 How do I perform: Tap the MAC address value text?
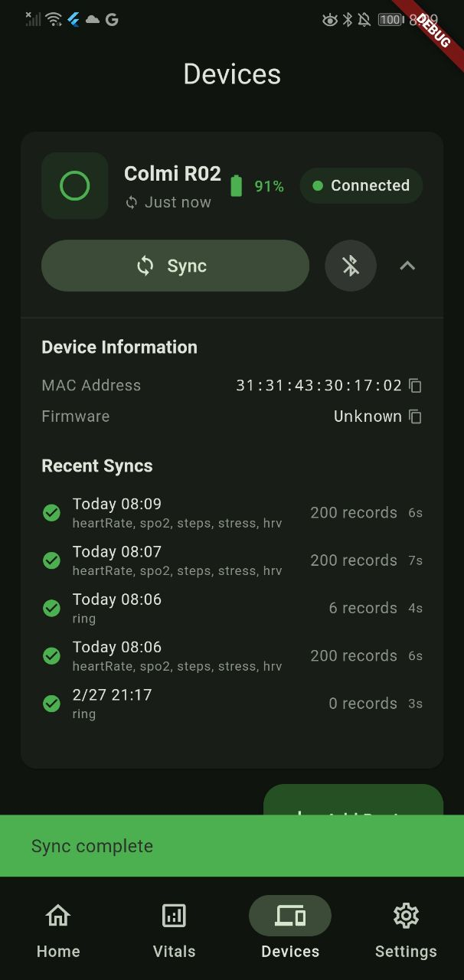point(319,386)
